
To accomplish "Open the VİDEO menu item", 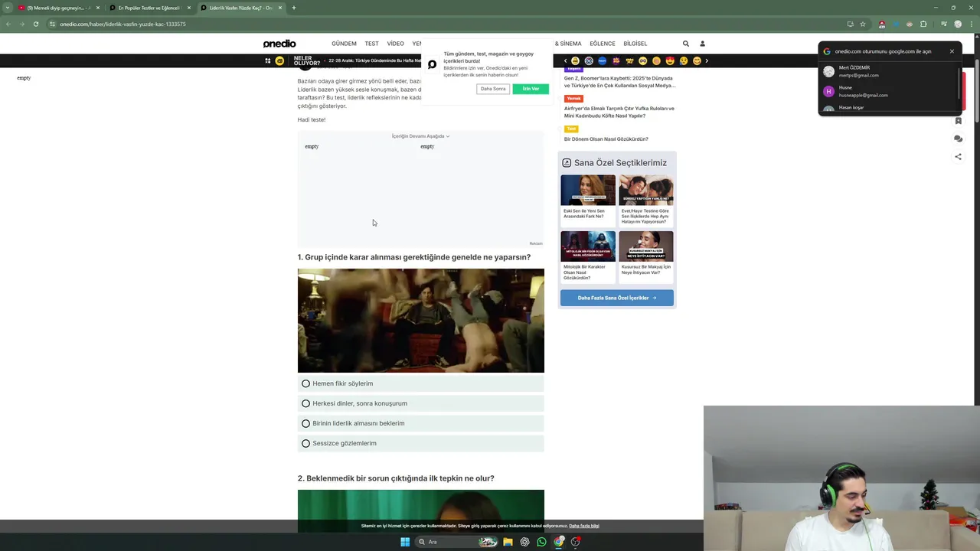I will tap(395, 44).
